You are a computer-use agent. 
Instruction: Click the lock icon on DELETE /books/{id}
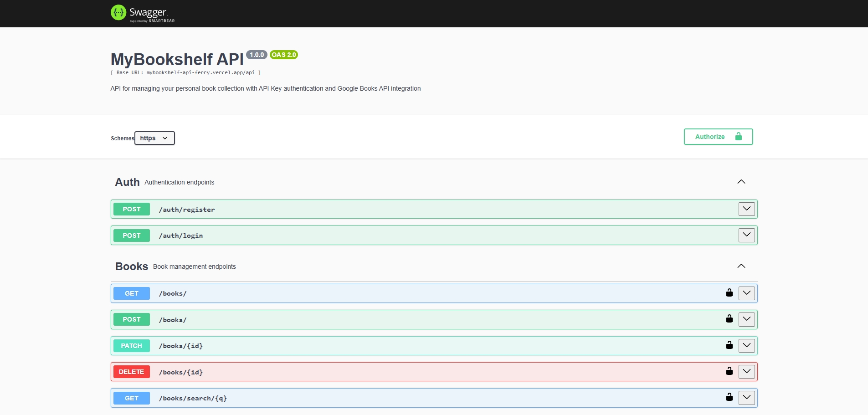729,371
